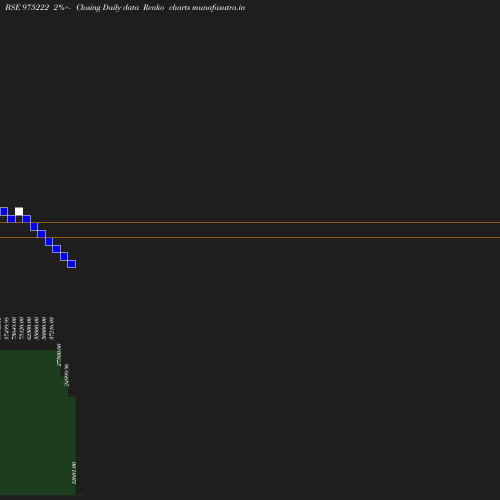Select the white Renko brick
This screenshot has width=500, height=500.
(x=19, y=211)
